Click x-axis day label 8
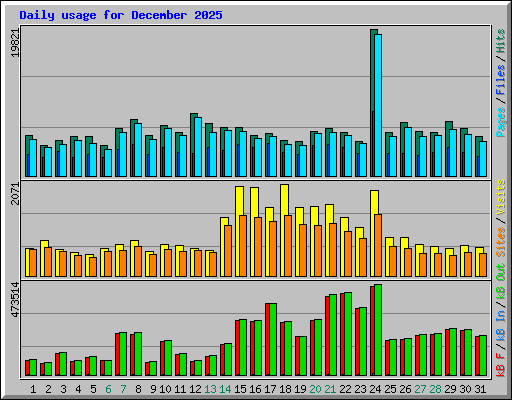 coord(138,389)
